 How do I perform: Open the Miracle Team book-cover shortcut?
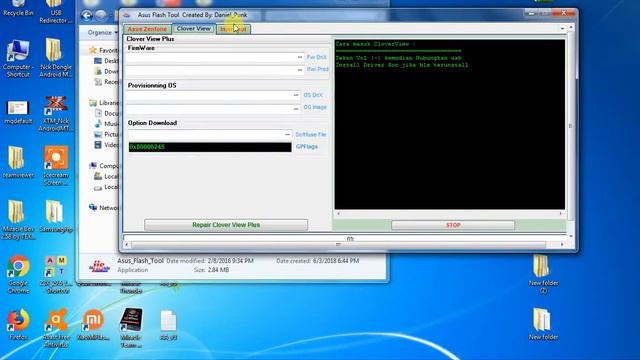[x=131, y=327]
